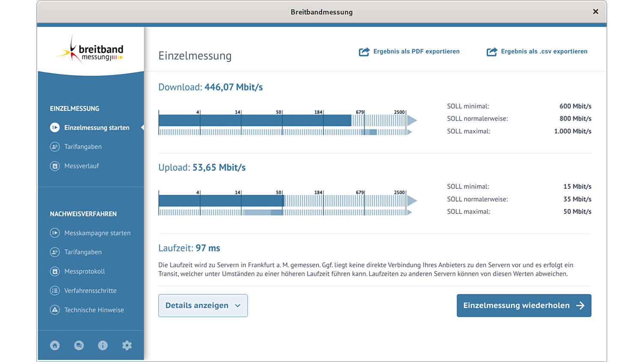The height and width of the screenshot is (362, 644).
Task: Open Technische Hinweise warning icon
Action: point(54,310)
